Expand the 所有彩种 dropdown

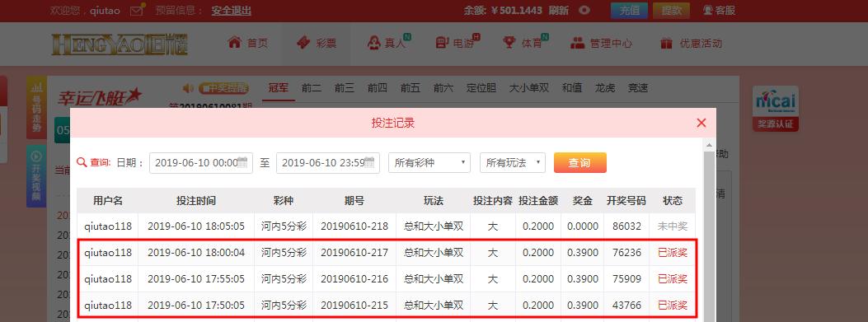(429, 163)
